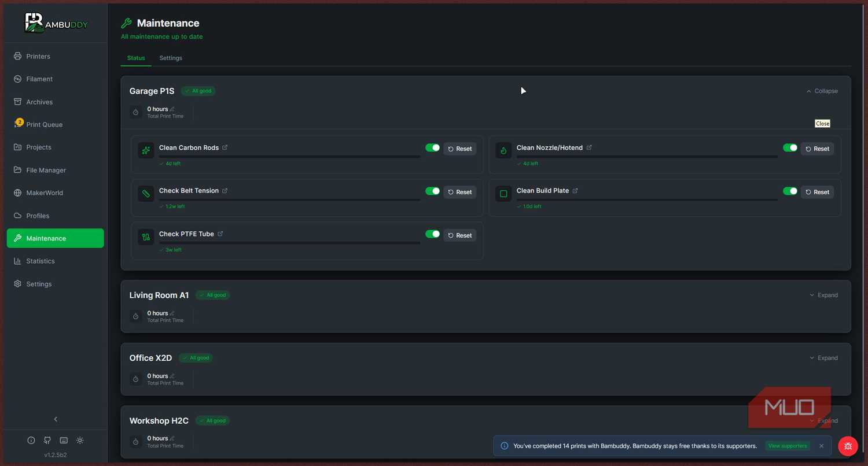
Task: Reset the Clean Build Plate task
Action: pyautogui.click(x=818, y=192)
